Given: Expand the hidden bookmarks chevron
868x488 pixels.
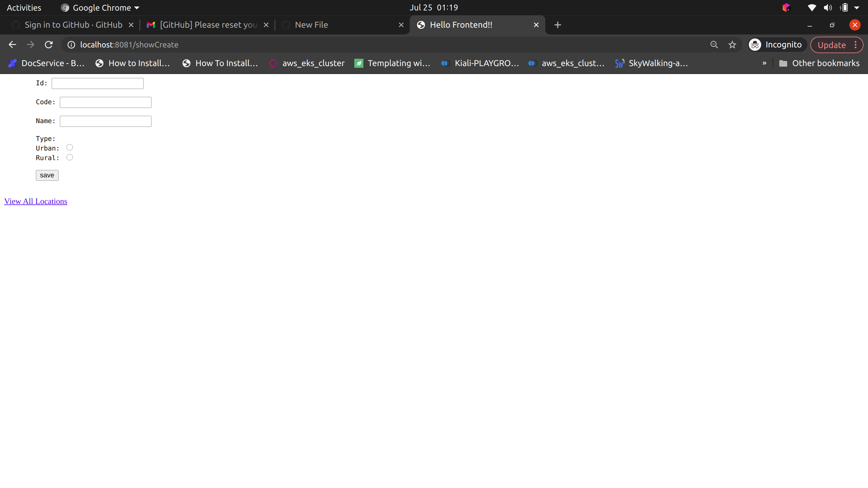Looking at the screenshot, I should [764, 63].
